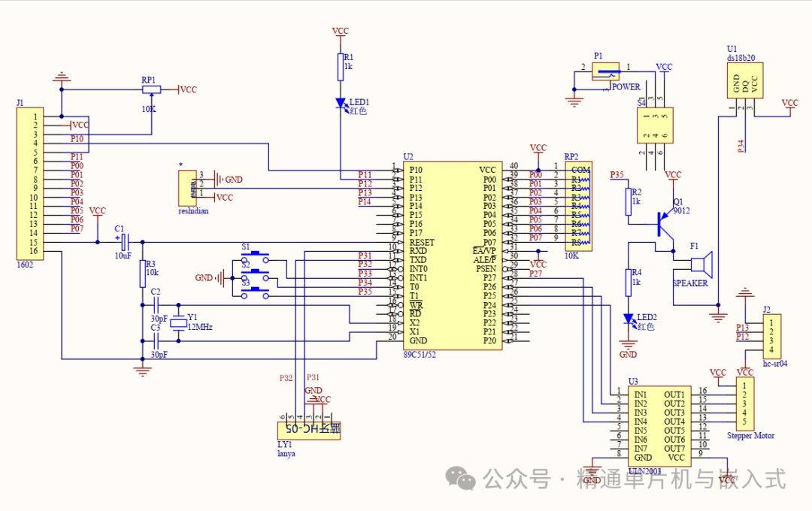Screen dimensions: 812x511
Task: Click the "lanya" label text
Action: point(286,454)
